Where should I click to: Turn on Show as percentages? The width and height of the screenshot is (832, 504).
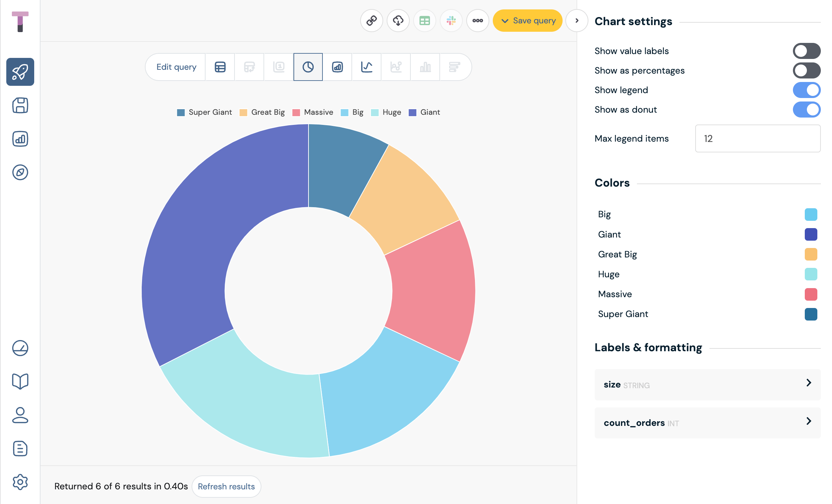point(807,70)
